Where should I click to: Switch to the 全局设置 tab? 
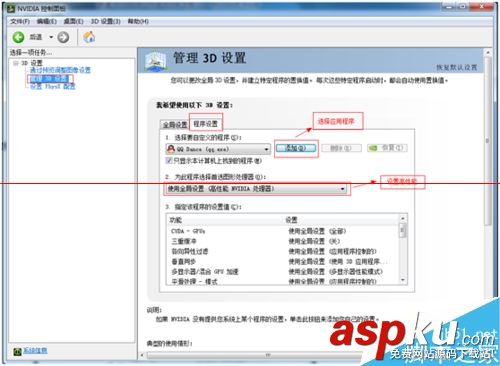point(175,125)
